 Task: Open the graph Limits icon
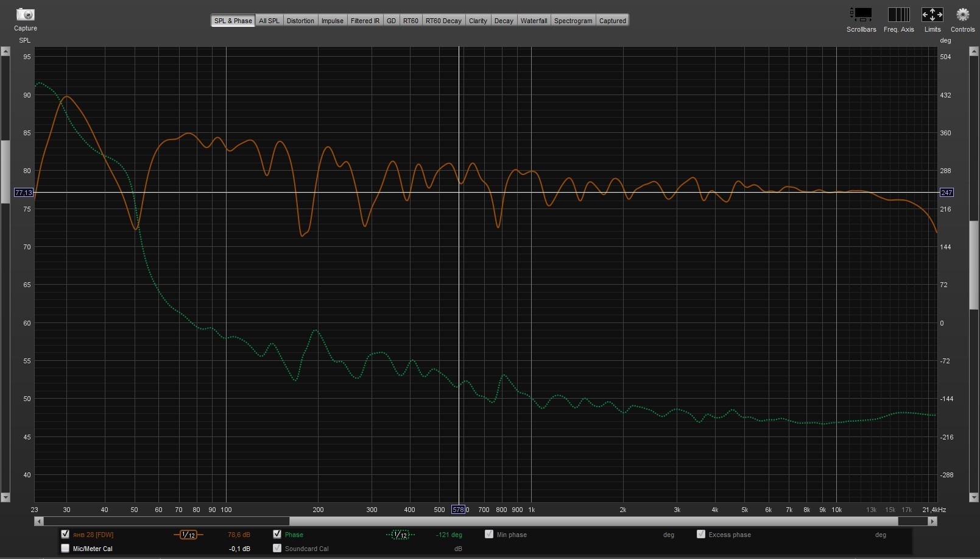click(x=932, y=14)
